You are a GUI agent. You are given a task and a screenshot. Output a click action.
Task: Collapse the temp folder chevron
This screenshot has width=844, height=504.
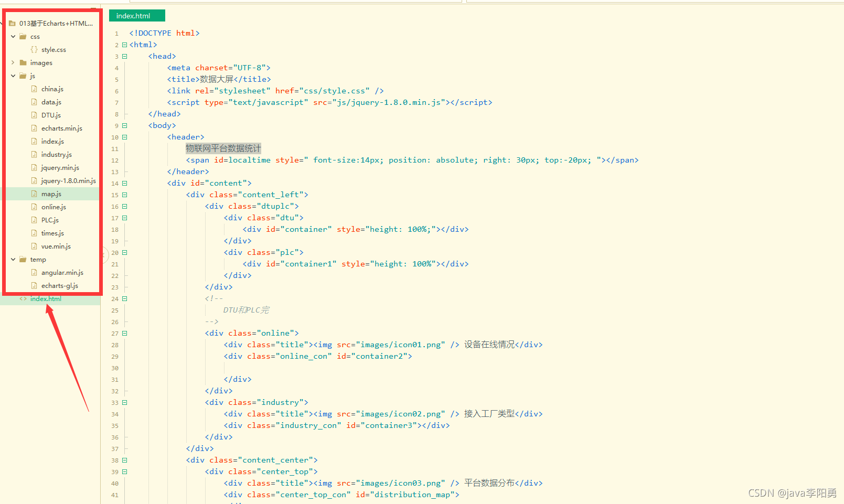[x=13, y=260]
